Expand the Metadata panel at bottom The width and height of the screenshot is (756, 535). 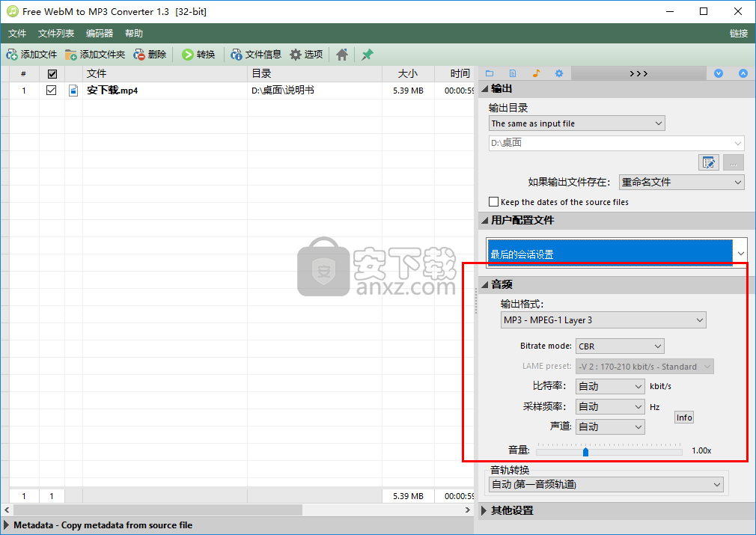pyautogui.click(x=6, y=525)
